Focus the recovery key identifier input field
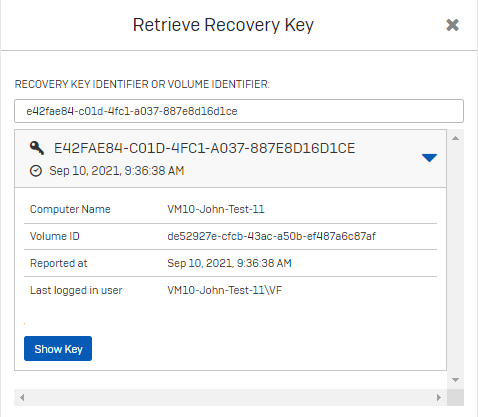 [239, 111]
